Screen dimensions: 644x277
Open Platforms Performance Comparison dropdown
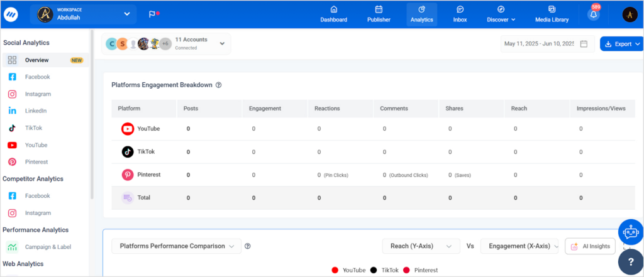pos(177,246)
